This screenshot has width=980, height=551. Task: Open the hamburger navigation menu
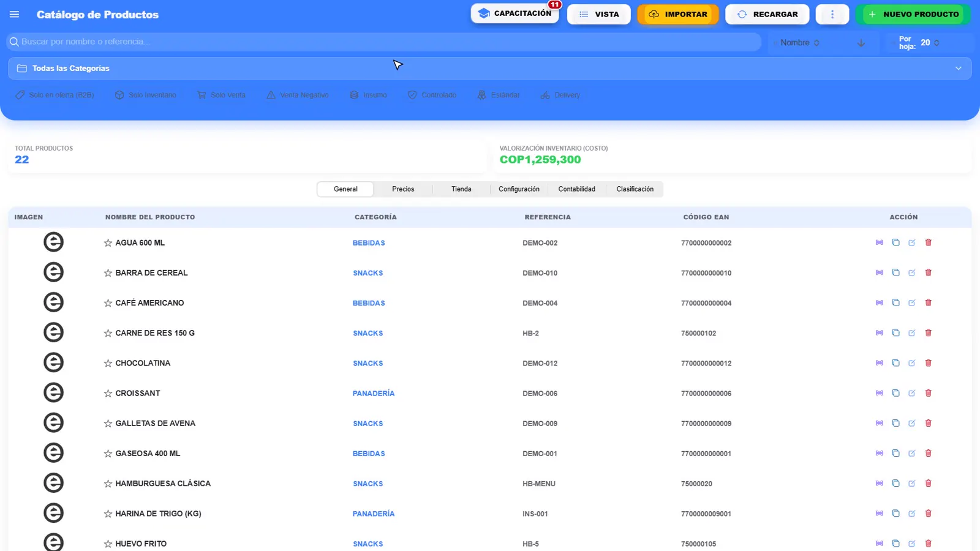[15, 15]
